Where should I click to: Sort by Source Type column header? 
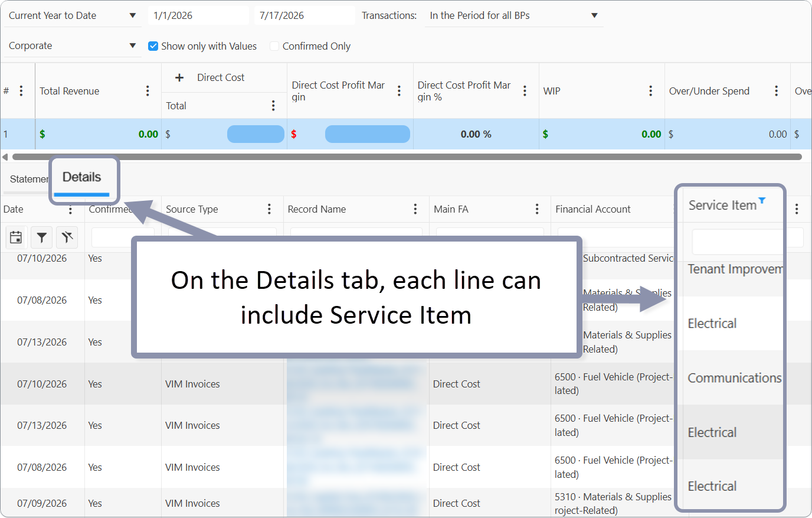point(192,209)
